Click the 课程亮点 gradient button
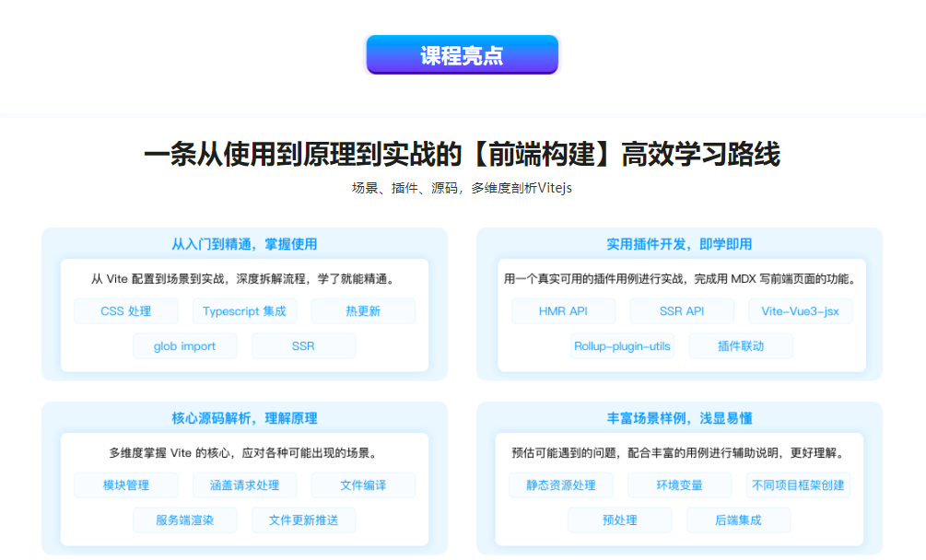 click(462, 55)
